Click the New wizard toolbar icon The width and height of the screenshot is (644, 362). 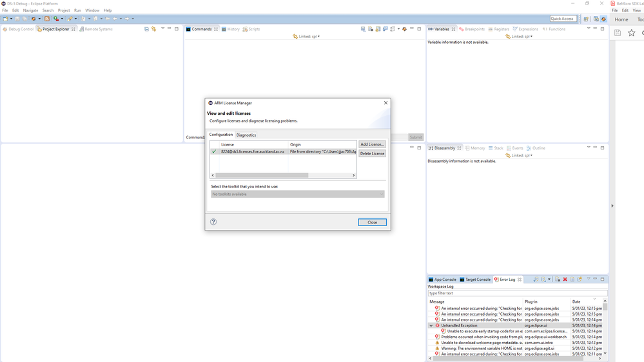[x=5, y=19]
